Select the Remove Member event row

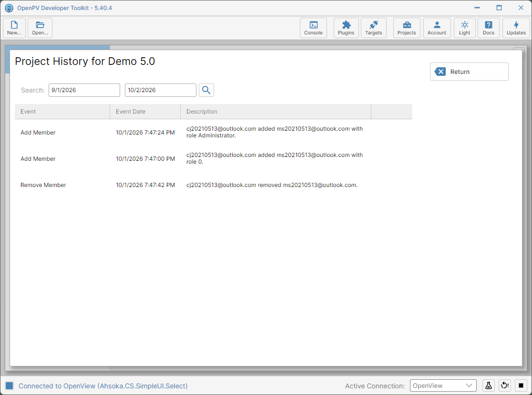click(214, 185)
